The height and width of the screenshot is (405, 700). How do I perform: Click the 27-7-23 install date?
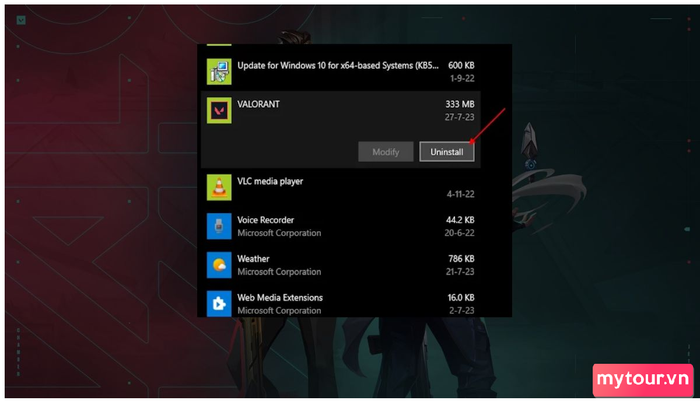pyautogui.click(x=459, y=117)
